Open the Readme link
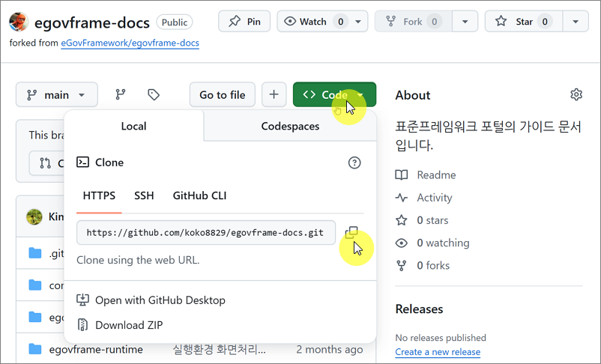 point(437,175)
